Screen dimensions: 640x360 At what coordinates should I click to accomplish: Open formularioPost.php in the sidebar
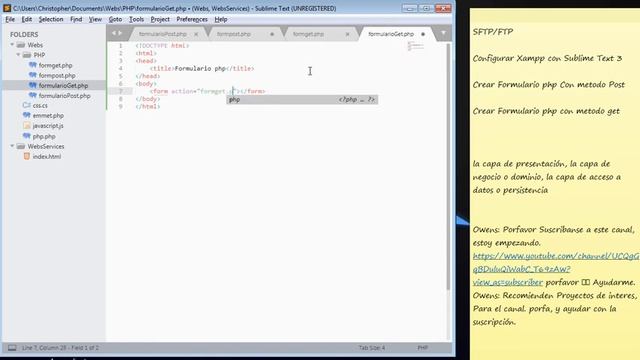pyautogui.click(x=64, y=96)
